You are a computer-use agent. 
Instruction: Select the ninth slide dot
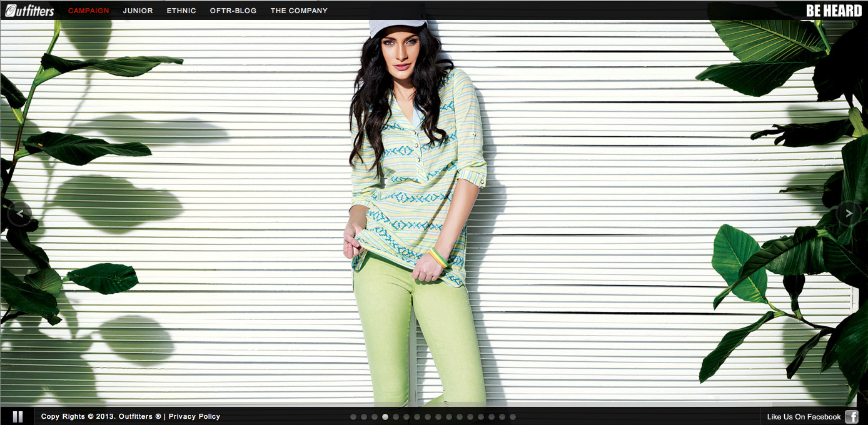(x=438, y=417)
